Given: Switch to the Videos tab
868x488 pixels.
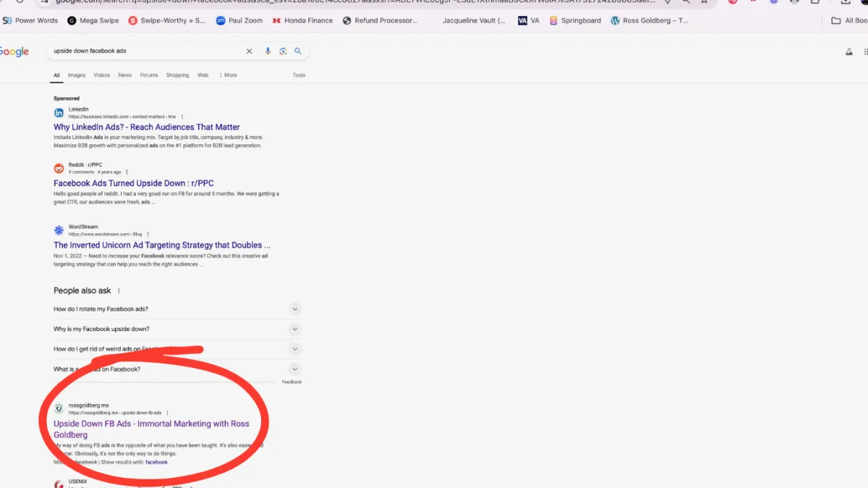Looking at the screenshot, I should [101, 75].
